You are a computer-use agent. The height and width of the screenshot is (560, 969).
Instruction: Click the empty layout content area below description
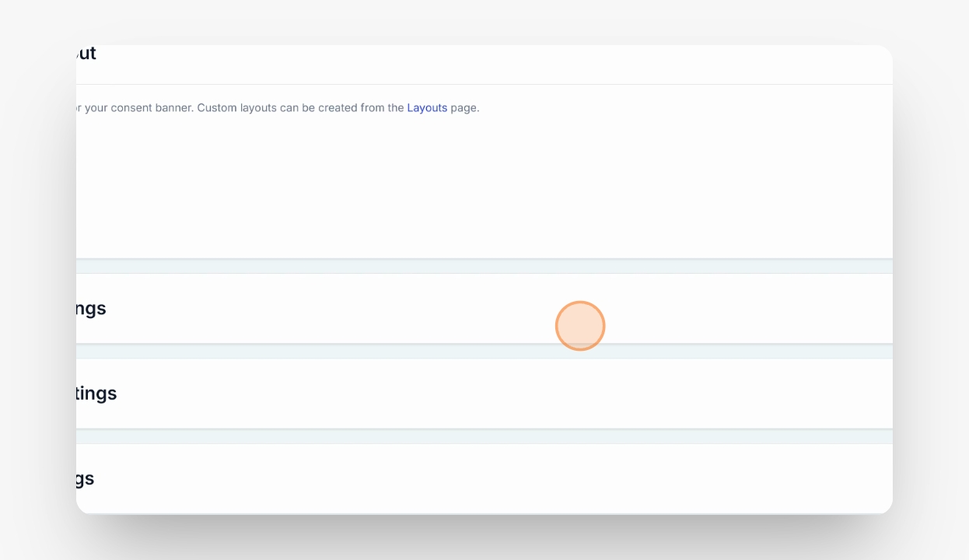click(484, 187)
